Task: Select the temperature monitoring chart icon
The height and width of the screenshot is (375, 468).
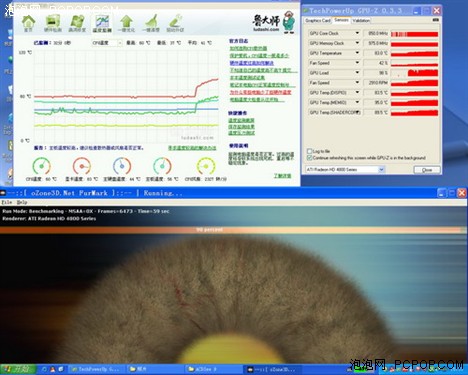Action: [x=102, y=23]
